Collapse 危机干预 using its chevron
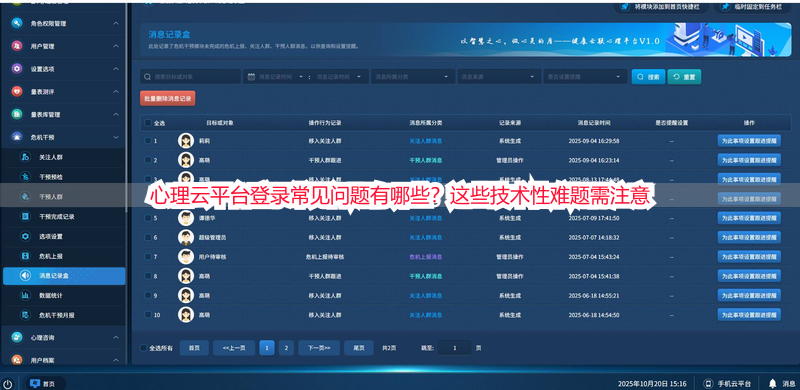Screen dimensions: 800x390 tap(116, 137)
